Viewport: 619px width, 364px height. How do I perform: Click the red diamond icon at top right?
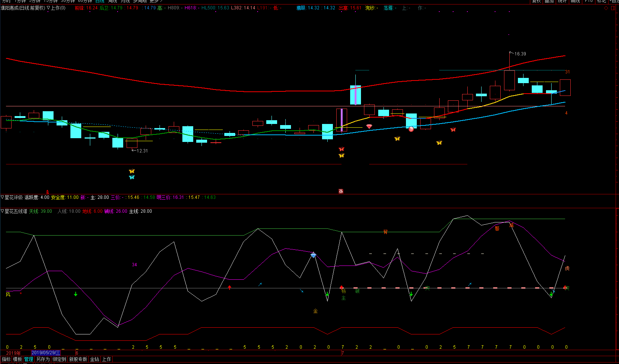pos(606,8)
